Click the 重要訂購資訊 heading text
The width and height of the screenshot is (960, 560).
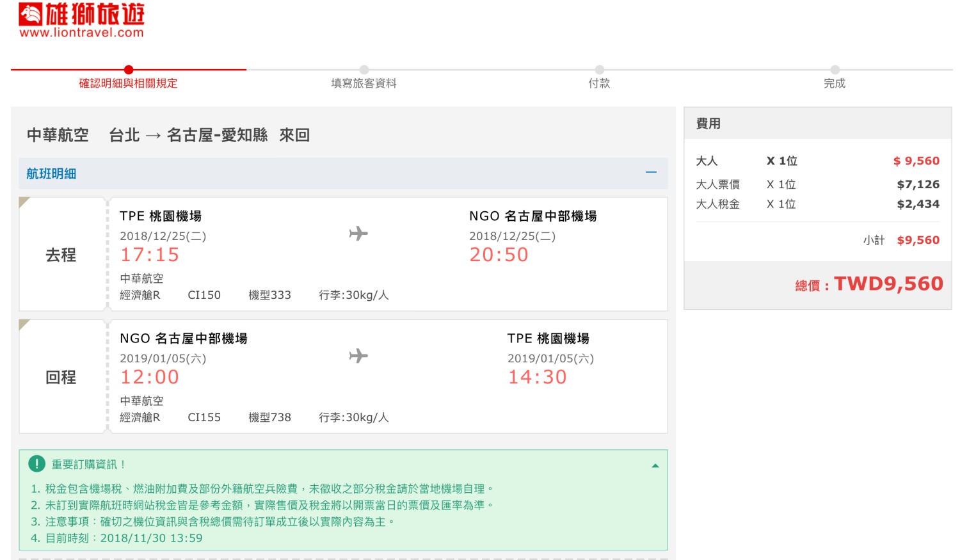(88, 465)
